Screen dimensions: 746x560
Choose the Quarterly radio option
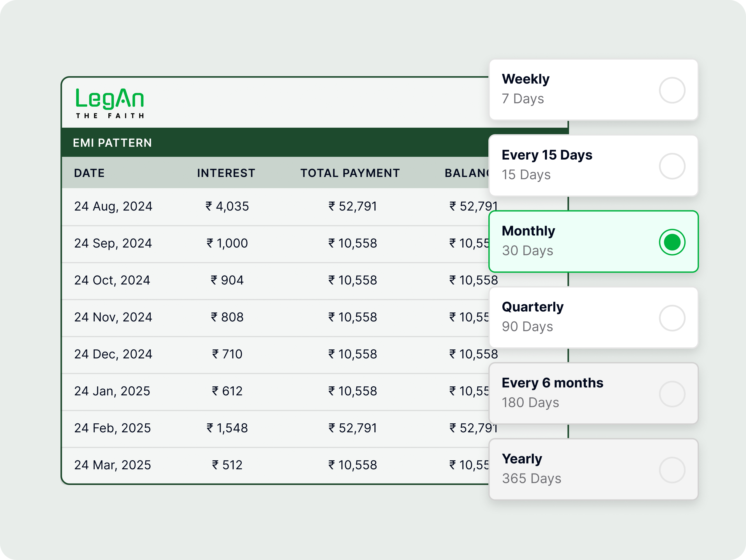coord(672,318)
